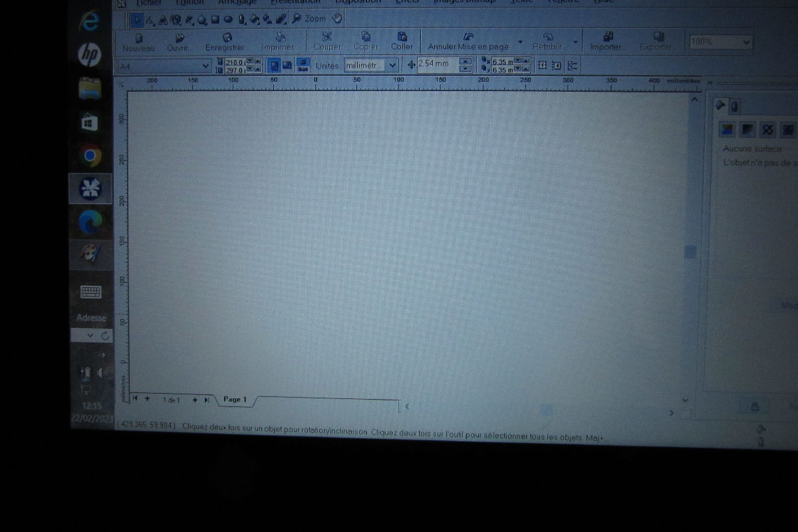Open the Affichage menu

click(x=237, y=3)
